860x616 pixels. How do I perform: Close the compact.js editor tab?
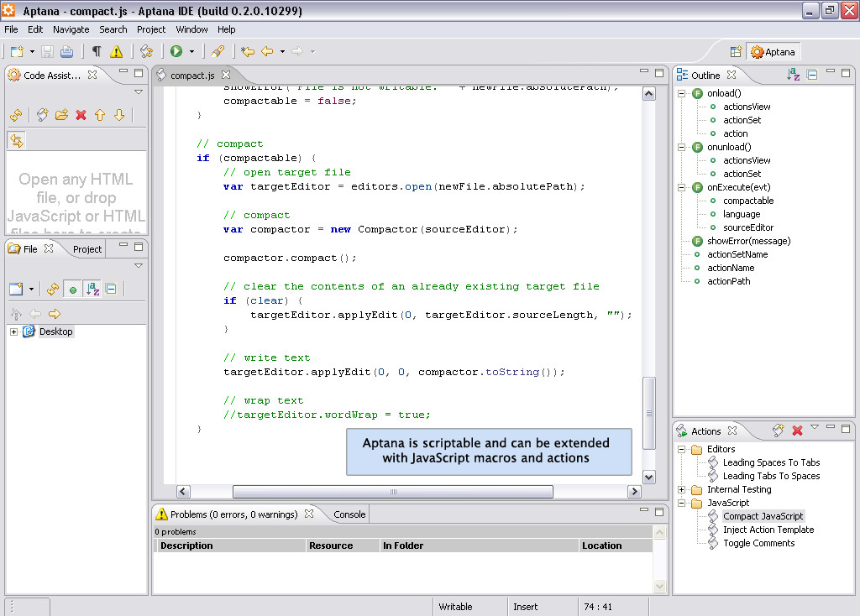[x=226, y=75]
